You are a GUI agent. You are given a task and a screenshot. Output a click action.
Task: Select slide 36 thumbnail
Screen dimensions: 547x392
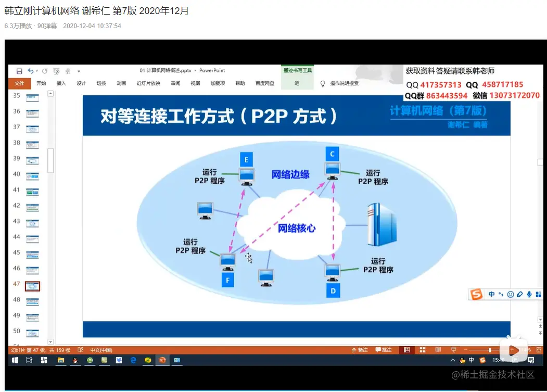pos(32,113)
